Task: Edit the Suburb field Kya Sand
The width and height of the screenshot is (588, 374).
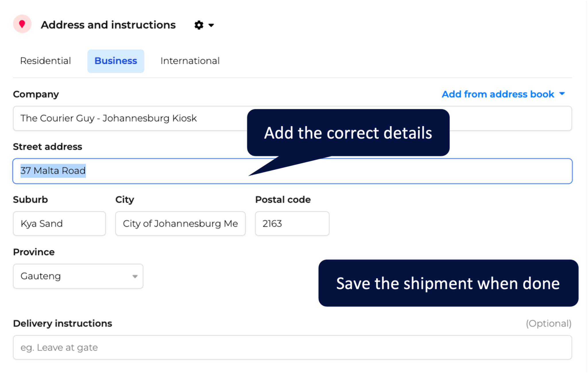Action: coord(59,223)
